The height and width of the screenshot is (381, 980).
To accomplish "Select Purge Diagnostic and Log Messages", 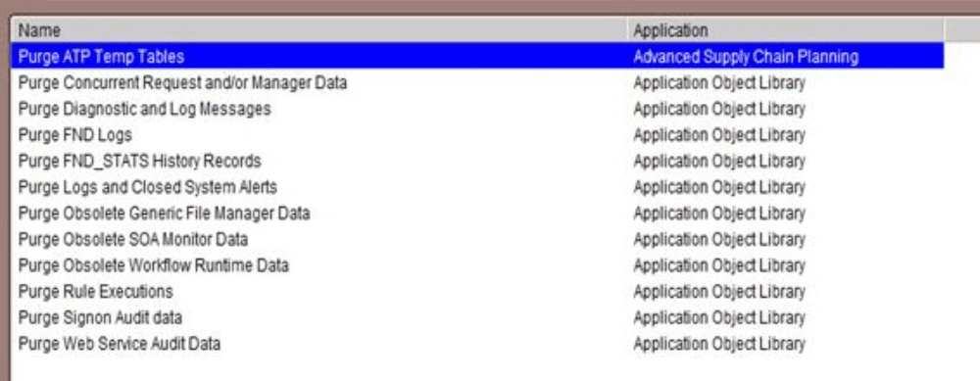I will (x=144, y=109).
